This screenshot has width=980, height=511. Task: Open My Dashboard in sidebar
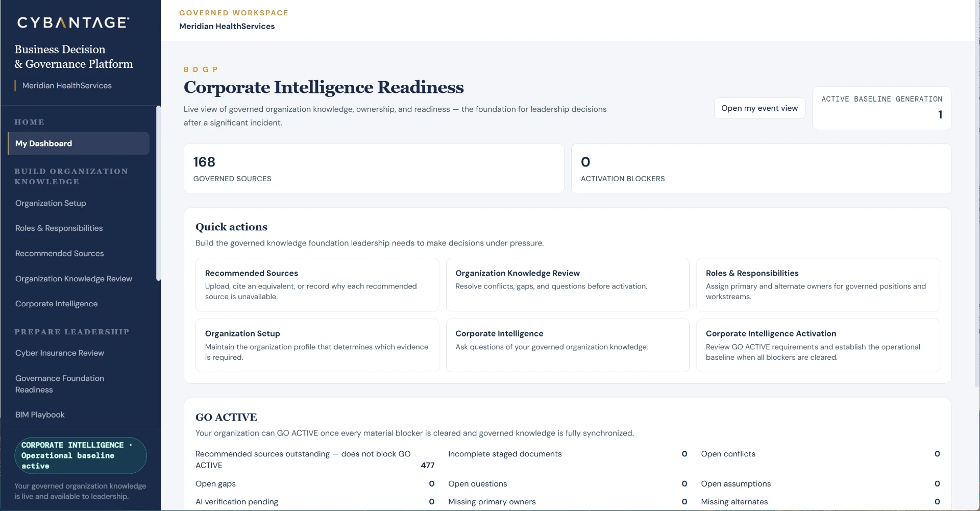point(79,143)
